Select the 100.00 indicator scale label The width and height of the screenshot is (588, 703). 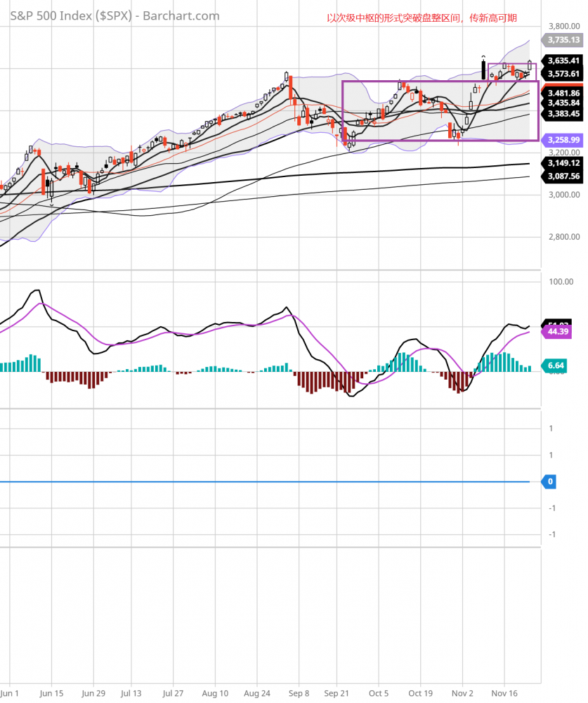click(x=561, y=282)
